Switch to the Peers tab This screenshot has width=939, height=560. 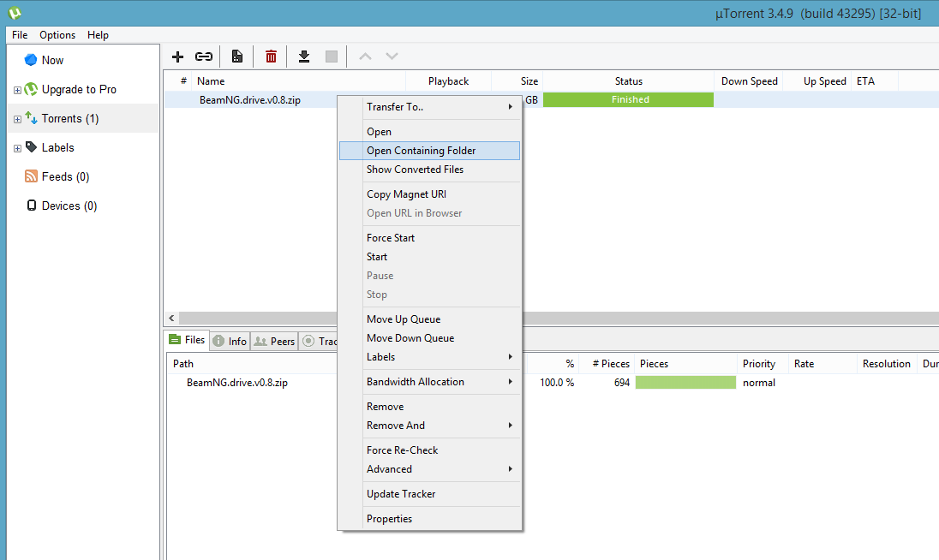point(274,341)
